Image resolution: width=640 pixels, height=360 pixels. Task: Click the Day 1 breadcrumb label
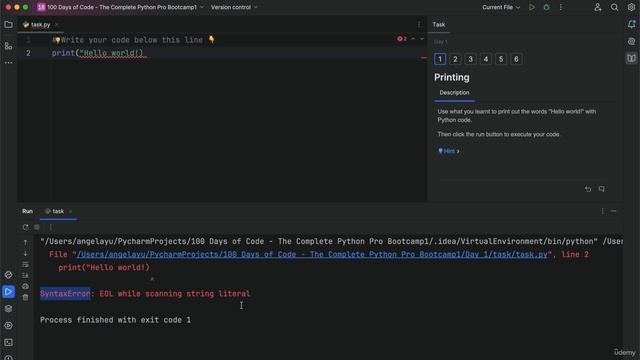pyautogui.click(x=441, y=42)
